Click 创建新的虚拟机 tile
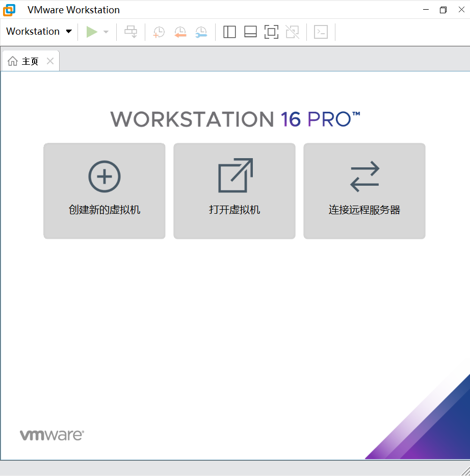This screenshot has width=470, height=476. [105, 191]
